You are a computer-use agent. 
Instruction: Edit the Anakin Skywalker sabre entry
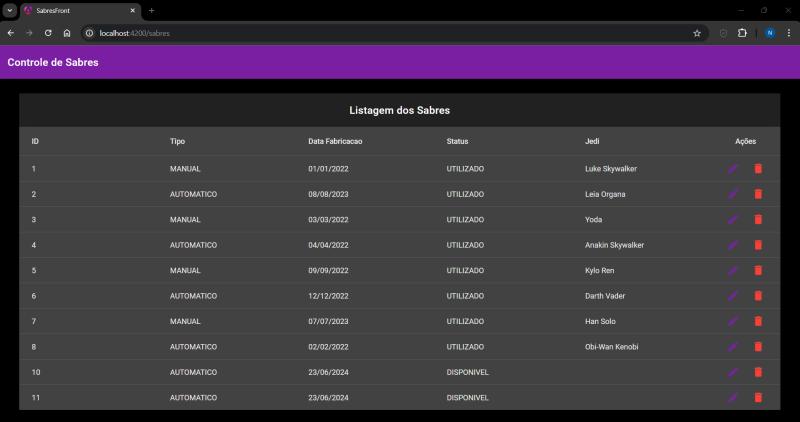[x=733, y=245]
